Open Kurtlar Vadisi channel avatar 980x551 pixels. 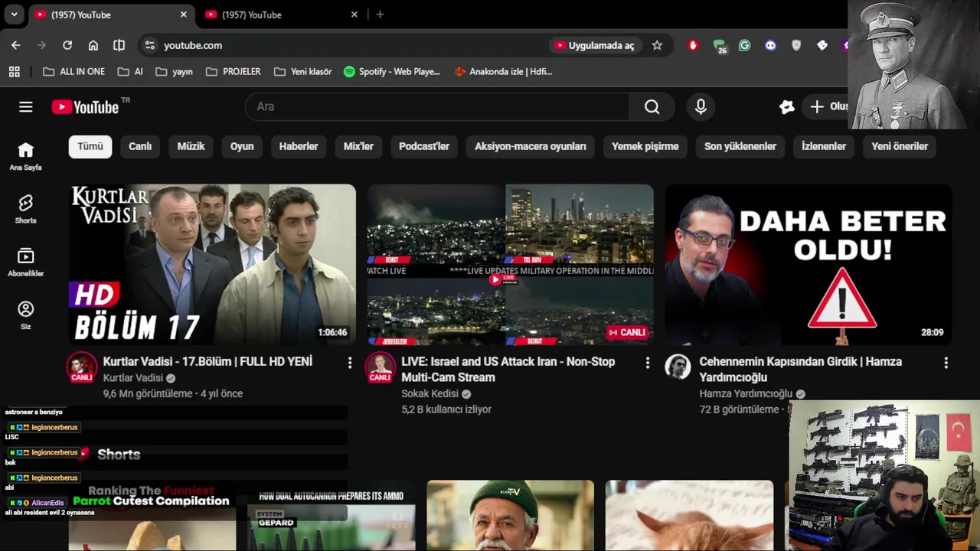(x=82, y=367)
